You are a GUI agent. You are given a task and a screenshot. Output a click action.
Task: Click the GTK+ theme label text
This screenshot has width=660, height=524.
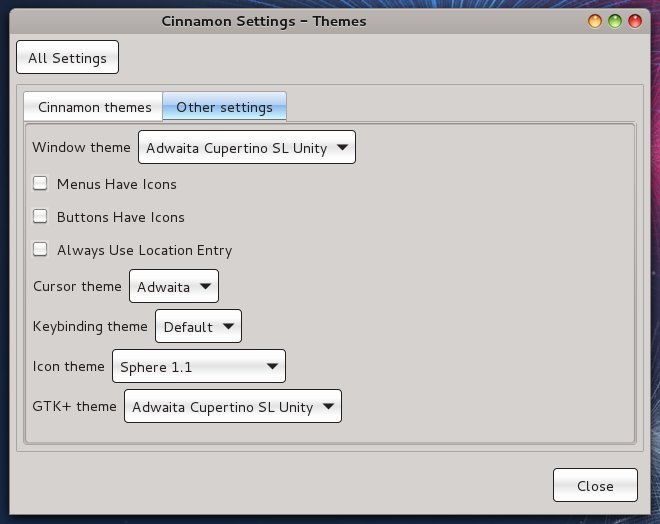click(74, 406)
